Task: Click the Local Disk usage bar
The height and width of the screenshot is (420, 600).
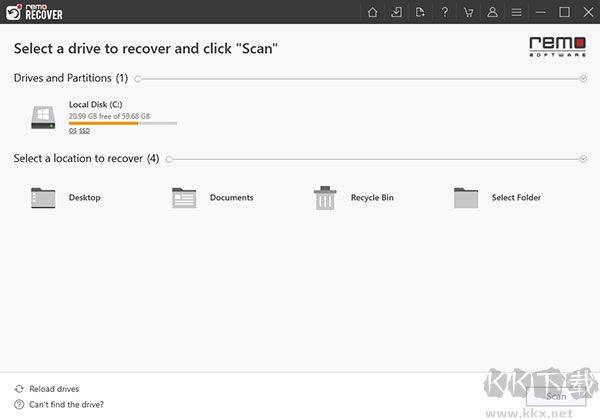Action: point(123,124)
